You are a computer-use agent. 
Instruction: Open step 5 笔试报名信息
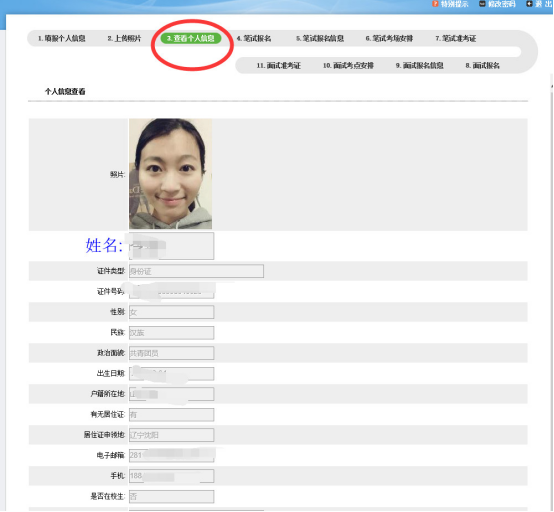pos(320,38)
